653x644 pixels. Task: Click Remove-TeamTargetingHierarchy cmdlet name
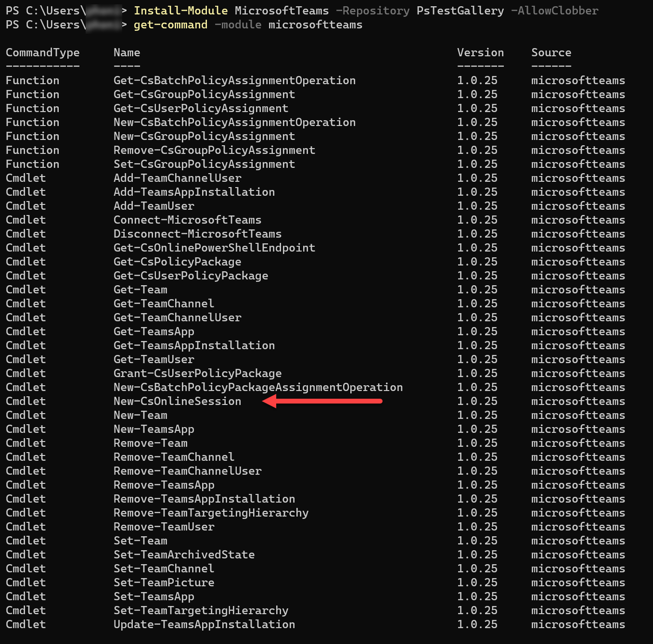coord(211,513)
